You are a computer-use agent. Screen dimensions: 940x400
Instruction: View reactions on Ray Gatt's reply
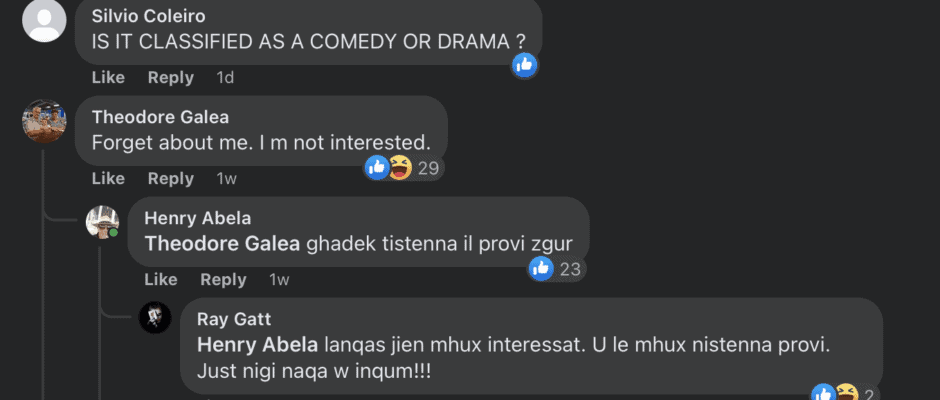835,392
